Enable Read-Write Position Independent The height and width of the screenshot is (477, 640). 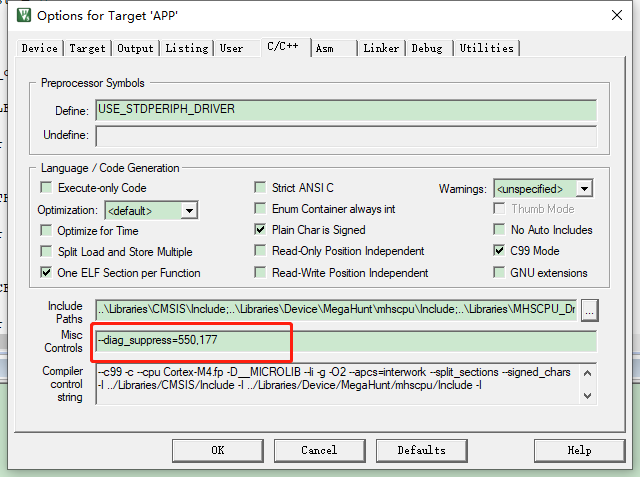point(260,272)
